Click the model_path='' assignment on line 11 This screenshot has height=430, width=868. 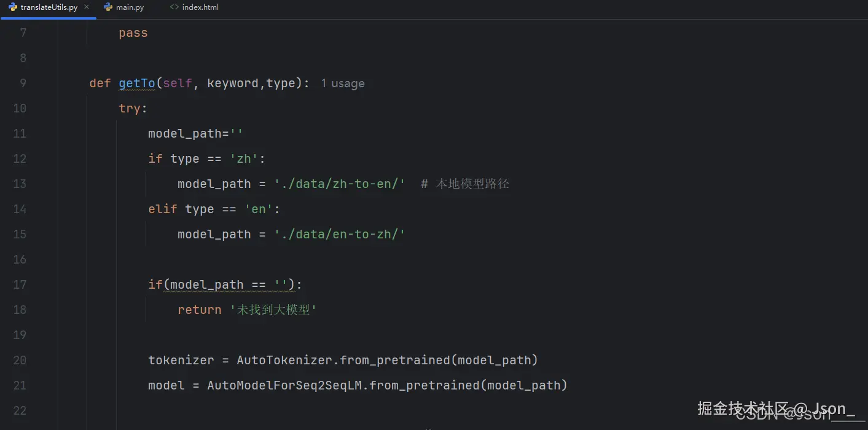(x=196, y=133)
